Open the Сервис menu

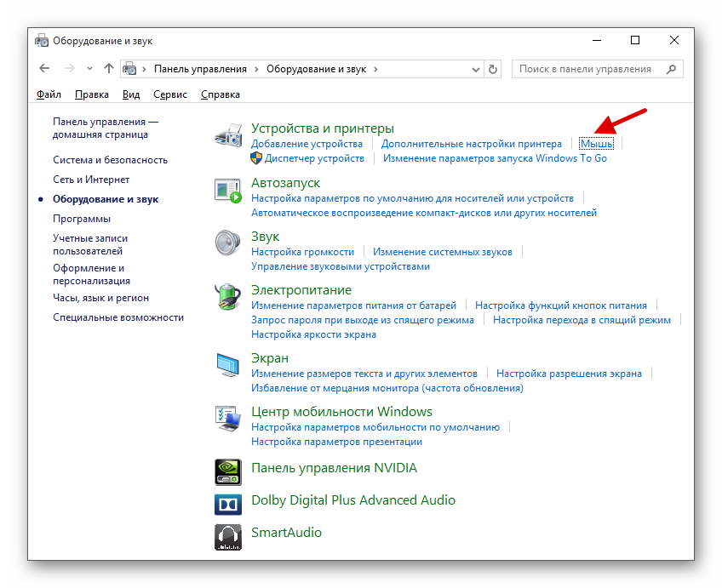[x=170, y=94]
